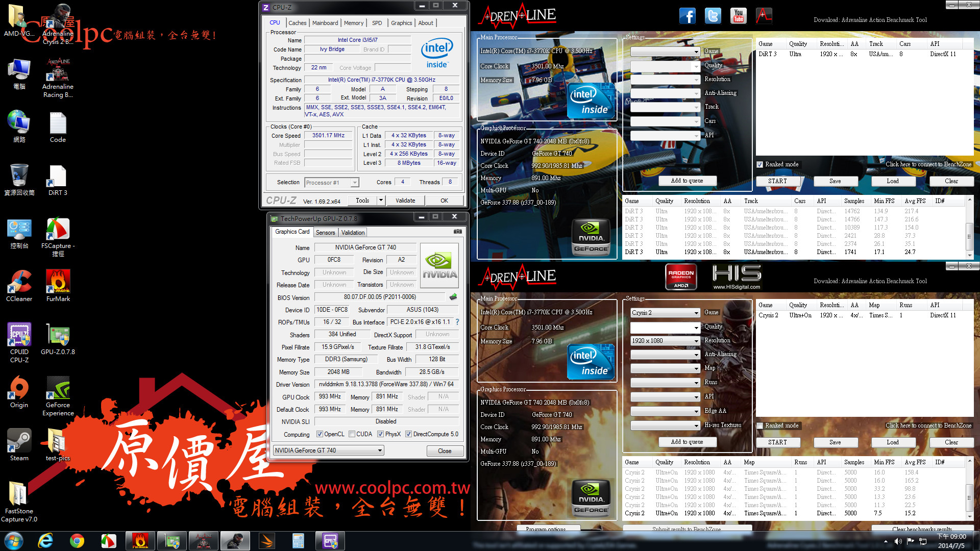Image resolution: width=980 pixels, height=551 pixels.
Task: Switch to the SPD tab in CPU-Z
Action: 377,23
